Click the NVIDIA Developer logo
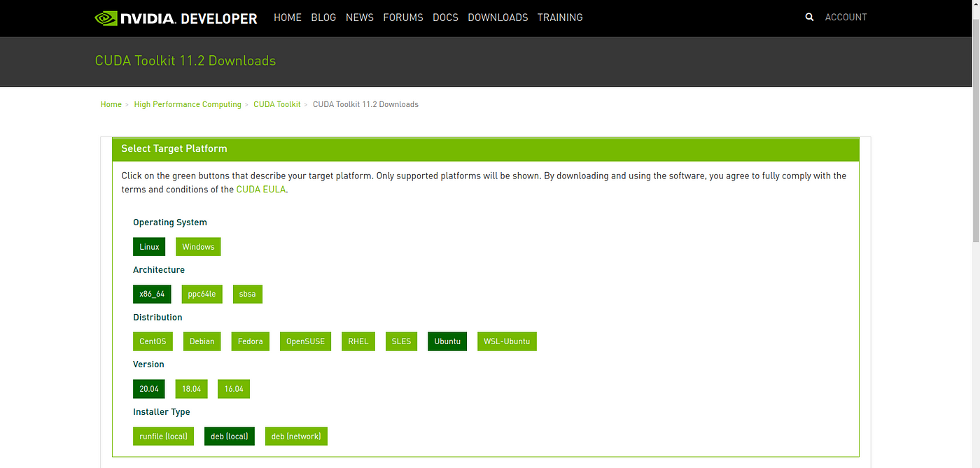The image size is (980, 468). 176,18
